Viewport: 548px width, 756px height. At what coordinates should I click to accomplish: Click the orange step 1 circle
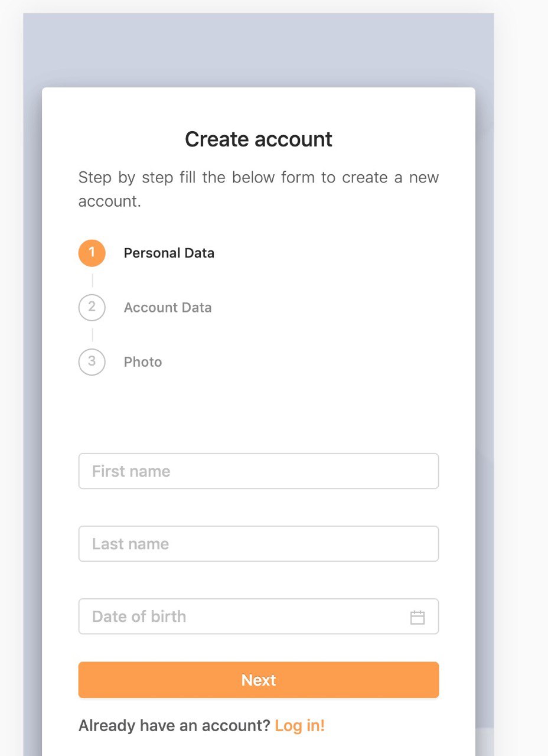[92, 253]
